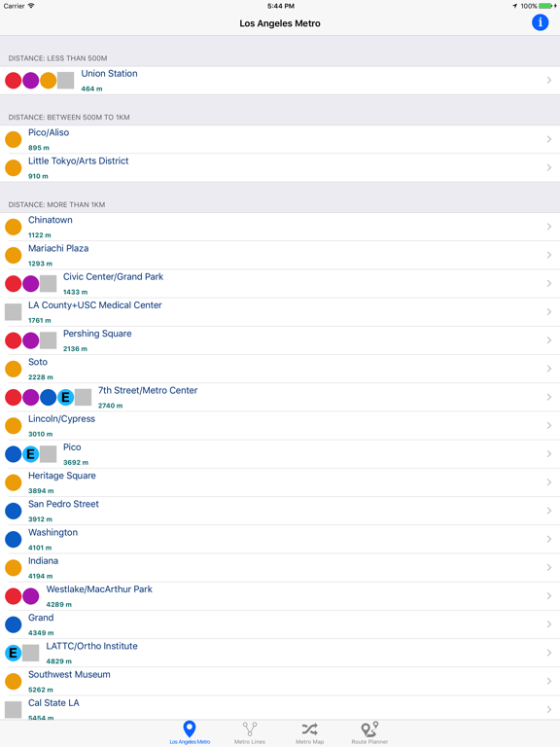Select the Washington station name

[52, 533]
